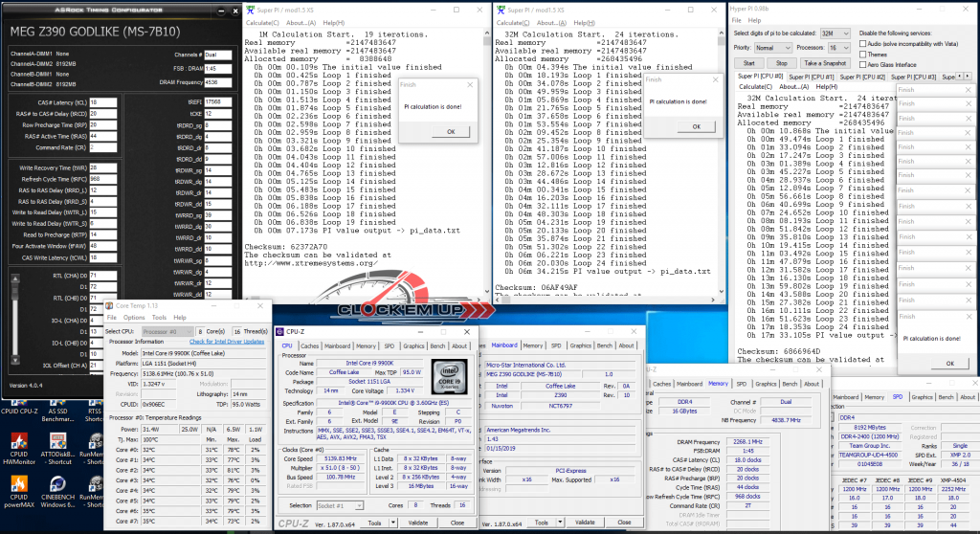The width and height of the screenshot is (980, 534).
Task: Click the vertical scrollbar in ASRock Timing Configurator
Action: click(x=15, y=319)
